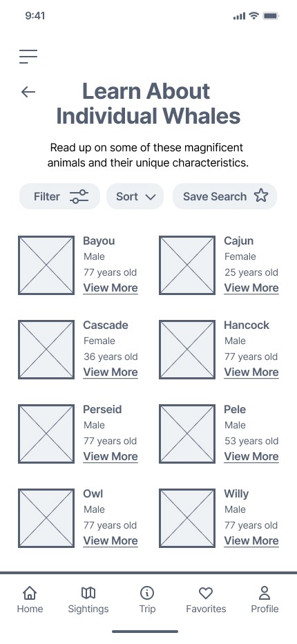This screenshot has height=644, width=297.
Task: Tap the filter sliders icon
Action: pos(79,196)
